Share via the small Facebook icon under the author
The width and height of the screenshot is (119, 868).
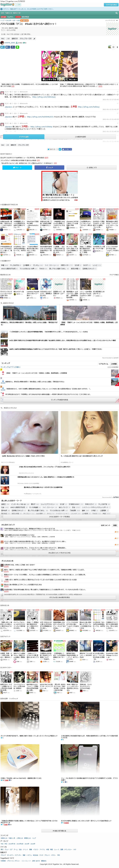tap(13, 47)
